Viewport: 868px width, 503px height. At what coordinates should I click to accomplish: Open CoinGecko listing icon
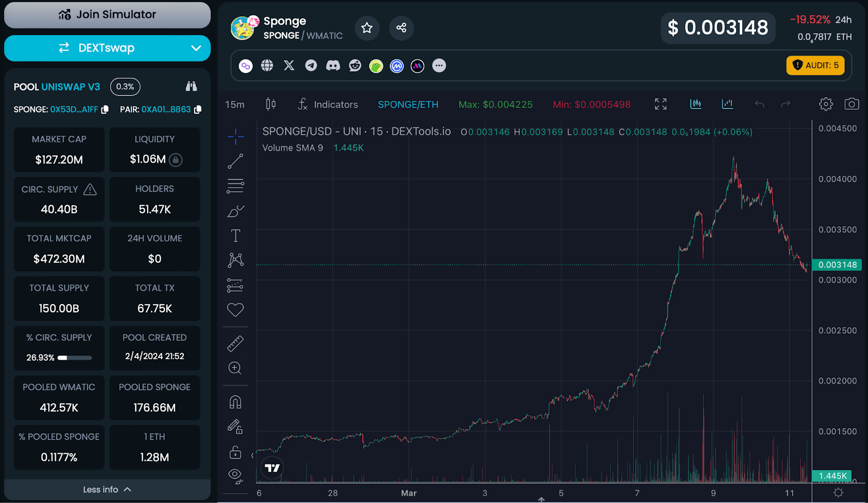click(x=376, y=66)
